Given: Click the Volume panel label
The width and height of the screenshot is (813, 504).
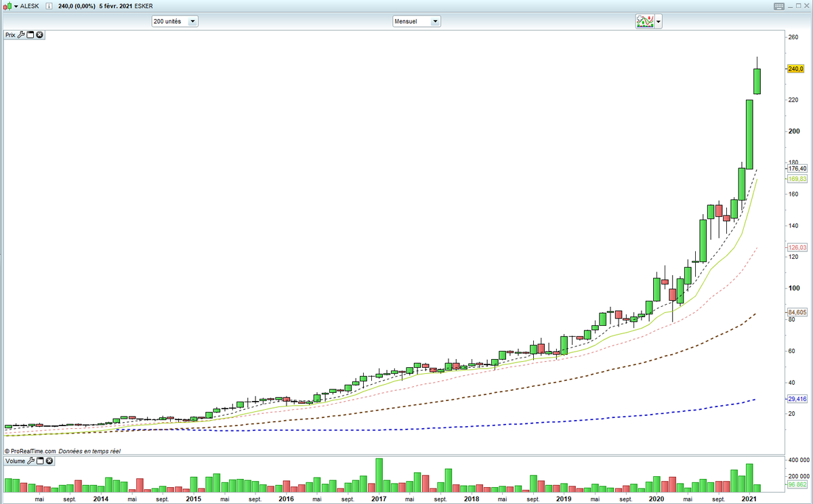Looking at the screenshot, I should coord(15,461).
